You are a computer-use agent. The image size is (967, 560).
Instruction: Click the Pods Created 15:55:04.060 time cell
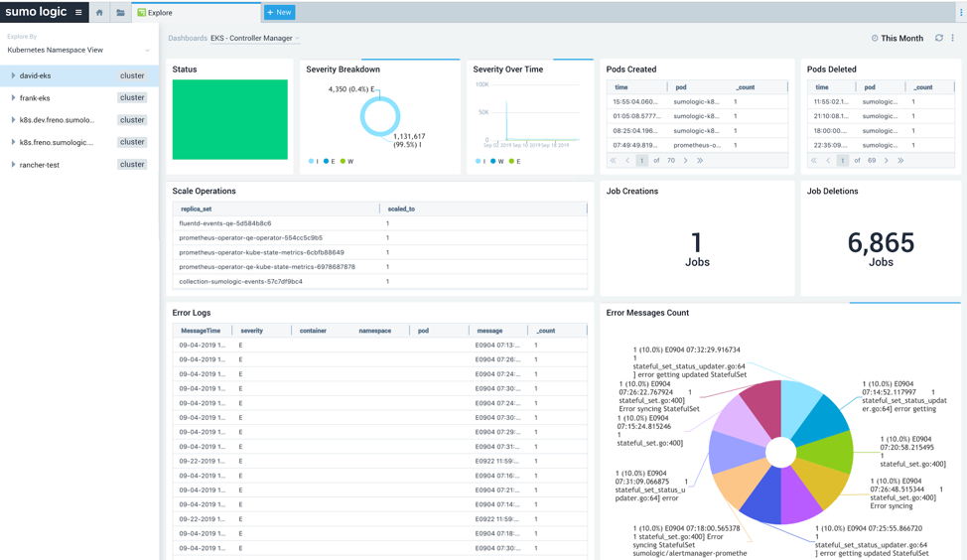[x=635, y=101]
